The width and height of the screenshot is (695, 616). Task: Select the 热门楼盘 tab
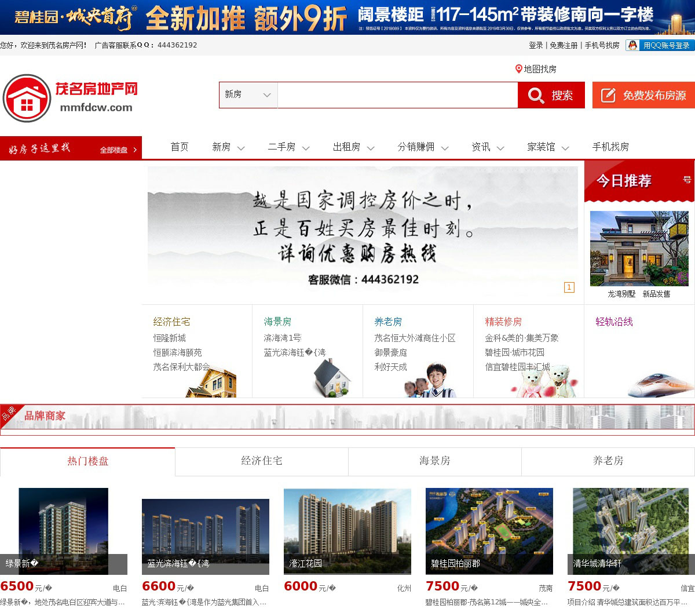point(87,461)
